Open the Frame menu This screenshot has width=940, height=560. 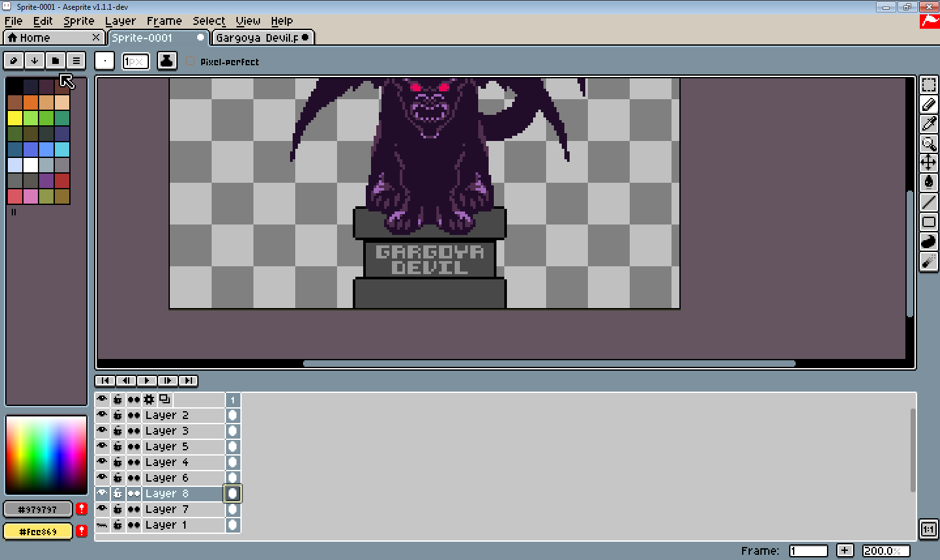[164, 21]
